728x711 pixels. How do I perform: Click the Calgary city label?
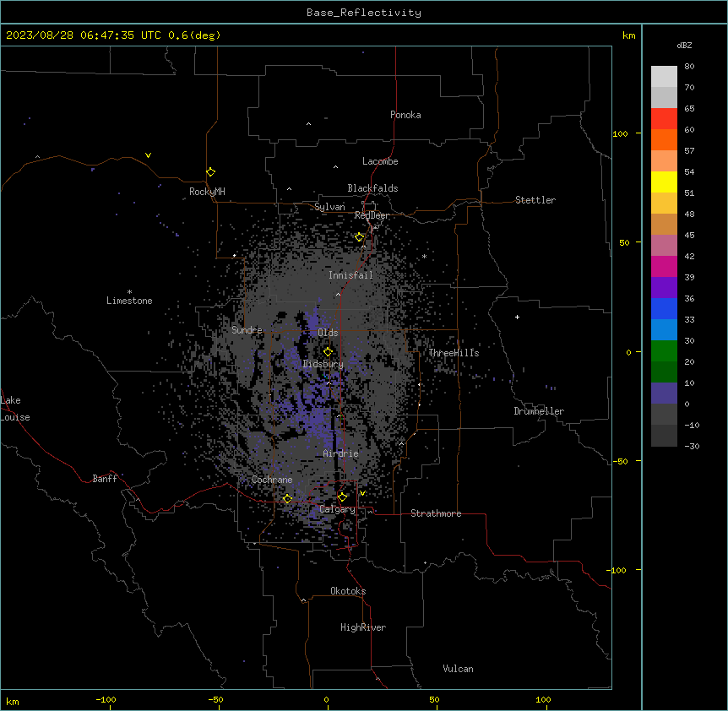click(337, 509)
